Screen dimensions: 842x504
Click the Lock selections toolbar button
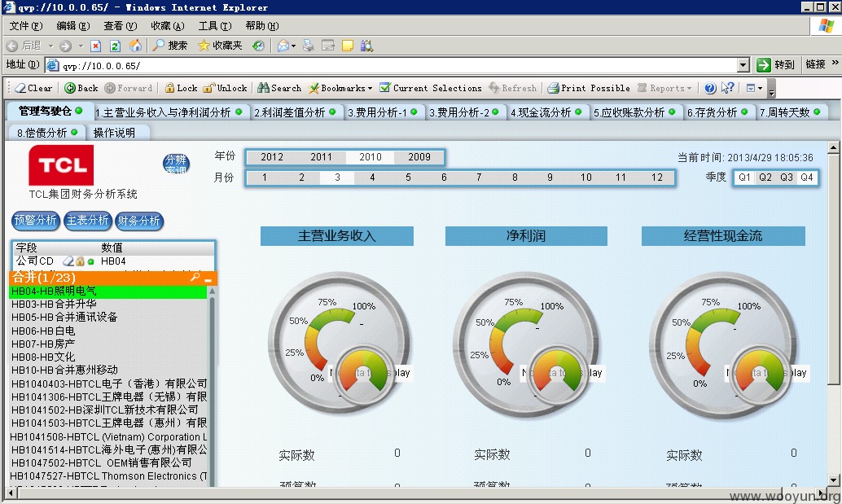(x=181, y=88)
